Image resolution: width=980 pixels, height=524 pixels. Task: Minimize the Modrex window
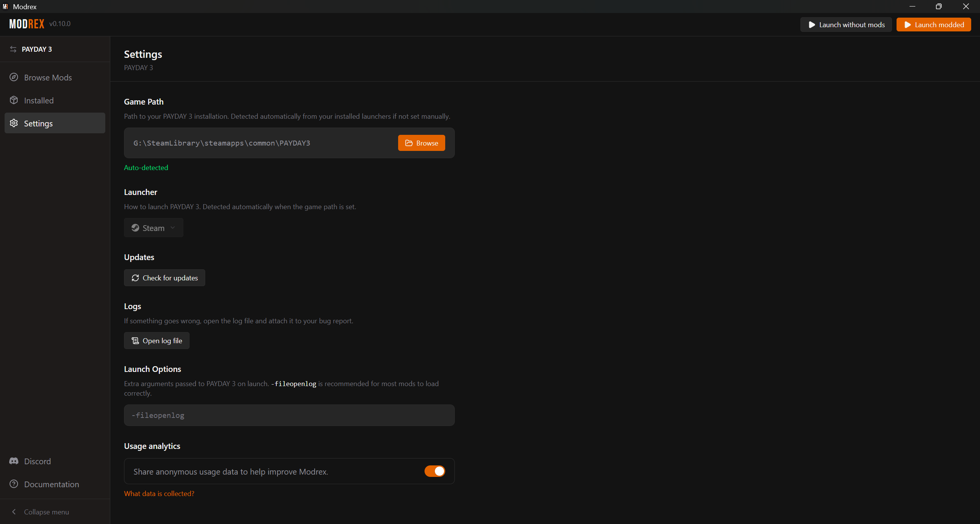913,7
